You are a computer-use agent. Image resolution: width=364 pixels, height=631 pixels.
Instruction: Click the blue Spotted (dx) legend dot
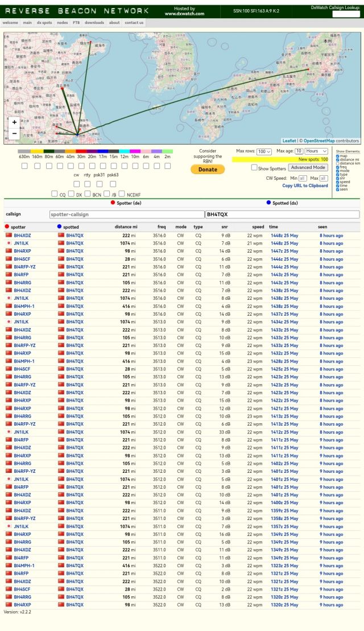(x=268, y=203)
